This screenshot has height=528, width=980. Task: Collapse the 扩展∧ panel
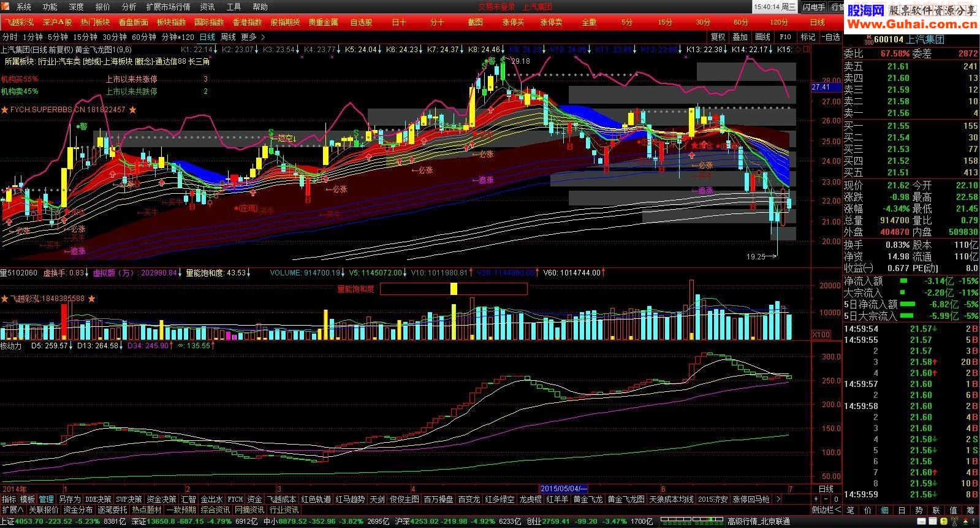point(12,510)
